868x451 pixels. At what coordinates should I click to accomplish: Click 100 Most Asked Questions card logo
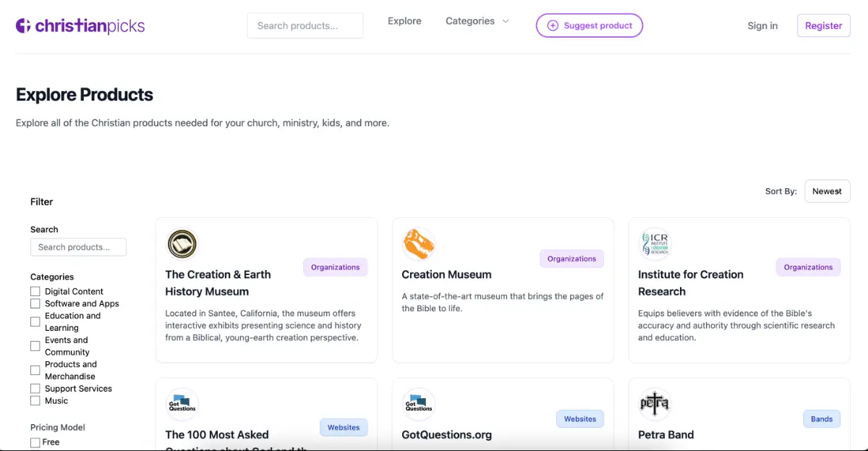[x=182, y=404]
